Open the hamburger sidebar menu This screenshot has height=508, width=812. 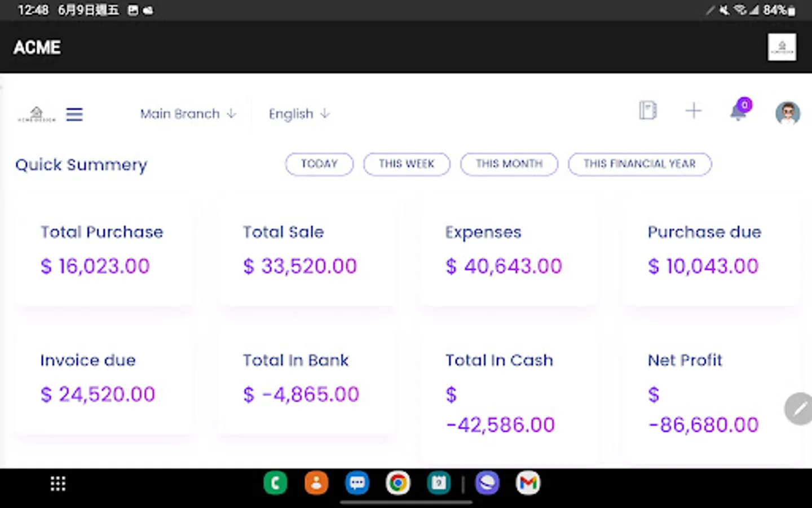(74, 115)
